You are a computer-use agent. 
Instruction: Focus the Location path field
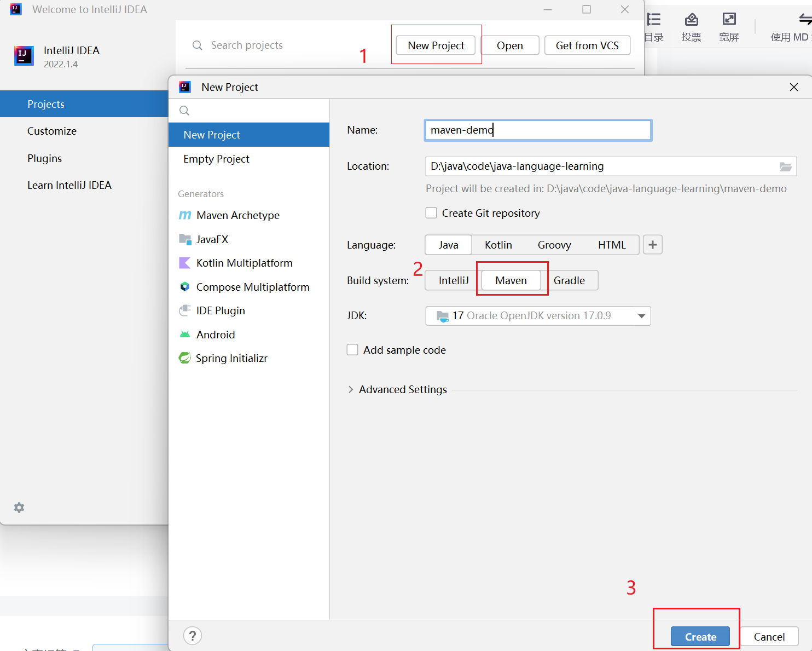point(601,166)
